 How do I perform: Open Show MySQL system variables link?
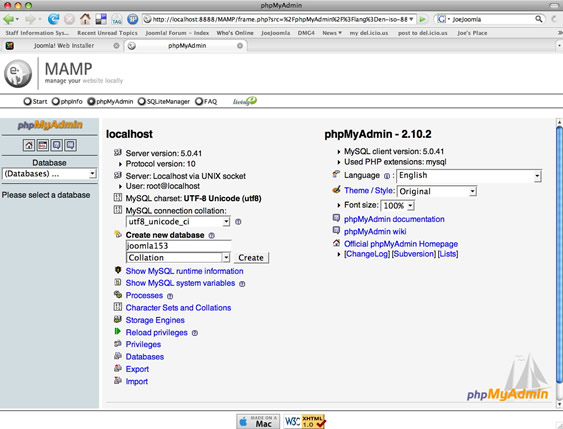(x=180, y=283)
